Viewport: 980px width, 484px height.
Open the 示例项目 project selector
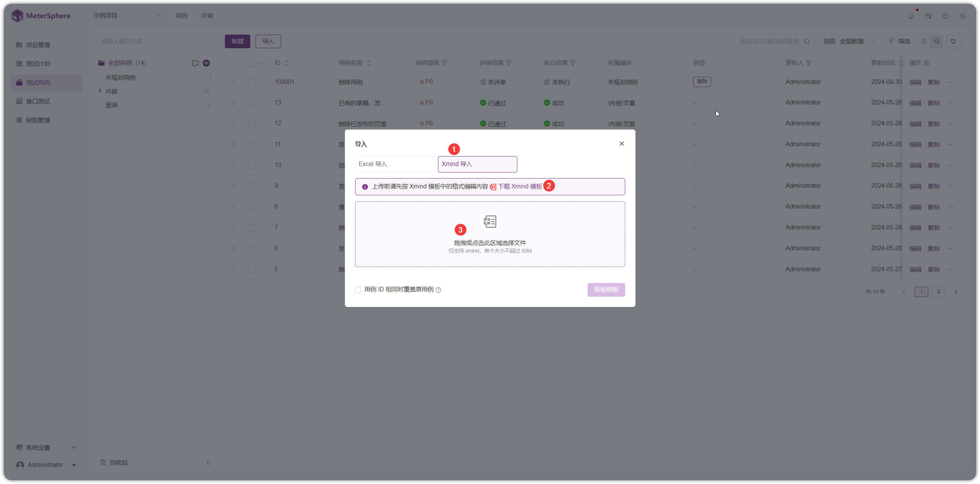coord(128,16)
